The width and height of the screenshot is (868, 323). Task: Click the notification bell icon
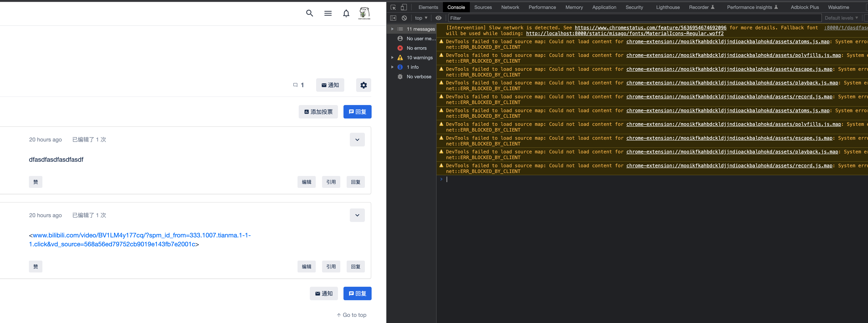(x=346, y=13)
